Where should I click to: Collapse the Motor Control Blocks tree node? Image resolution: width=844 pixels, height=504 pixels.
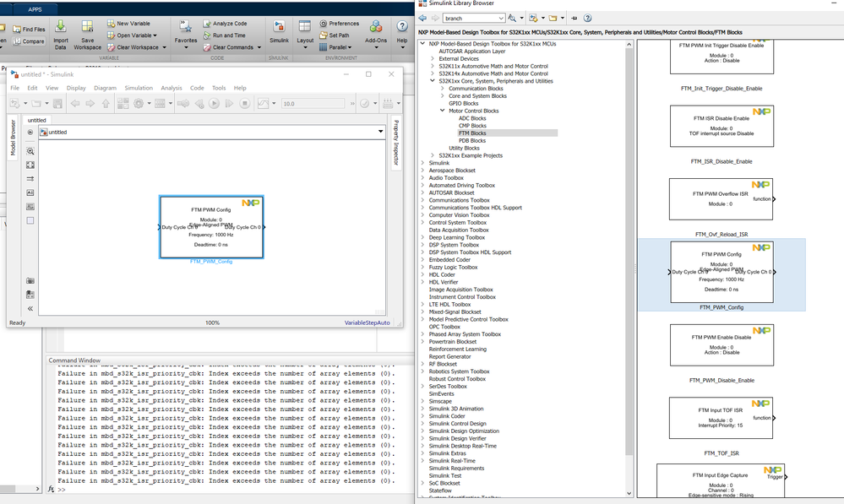[443, 111]
